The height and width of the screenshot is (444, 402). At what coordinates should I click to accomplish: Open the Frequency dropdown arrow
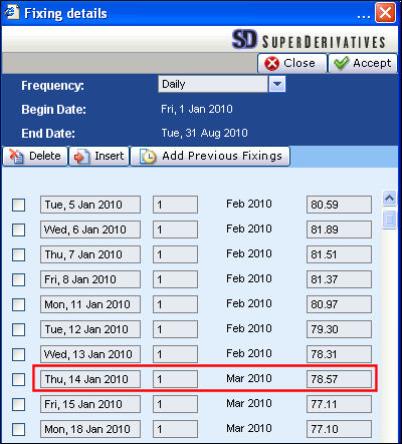[x=277, y=84]
